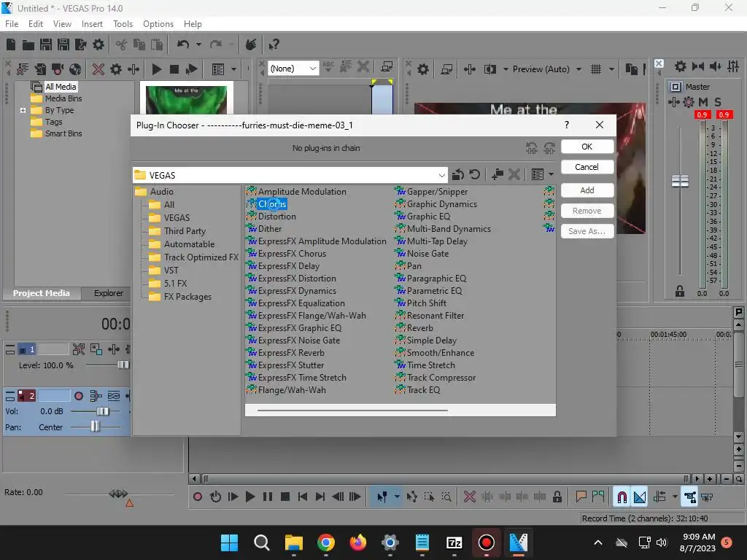Click the What's This help icon

274,44
